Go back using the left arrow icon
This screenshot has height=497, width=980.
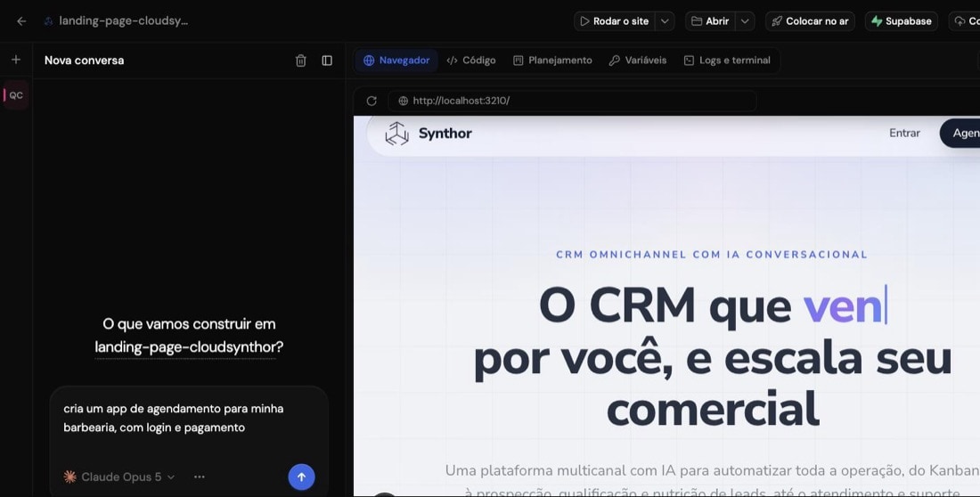pos(21,21)
